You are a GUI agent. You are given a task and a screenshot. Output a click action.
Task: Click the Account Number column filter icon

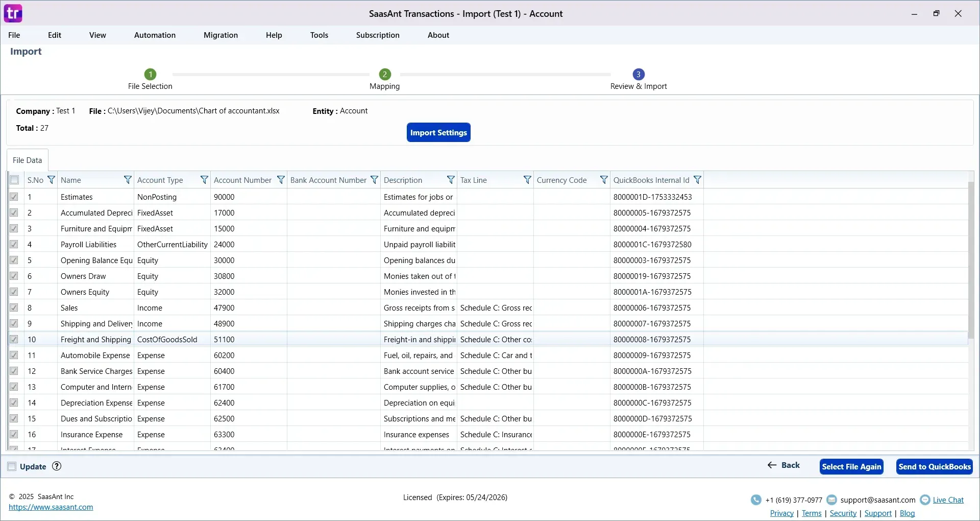click(x=281, y=180)
